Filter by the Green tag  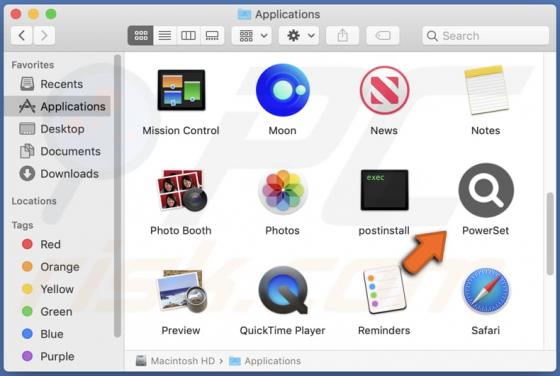coord(57,311)
